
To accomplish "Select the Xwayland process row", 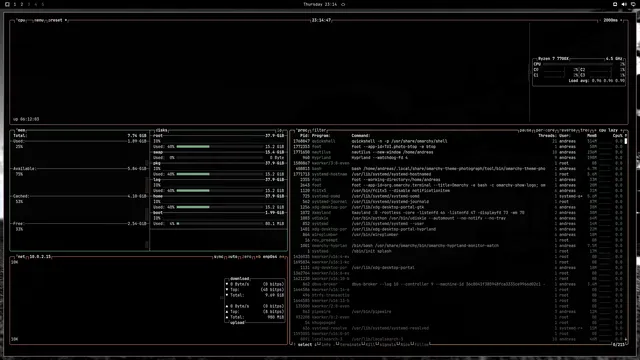I will [x=457, y=213].
